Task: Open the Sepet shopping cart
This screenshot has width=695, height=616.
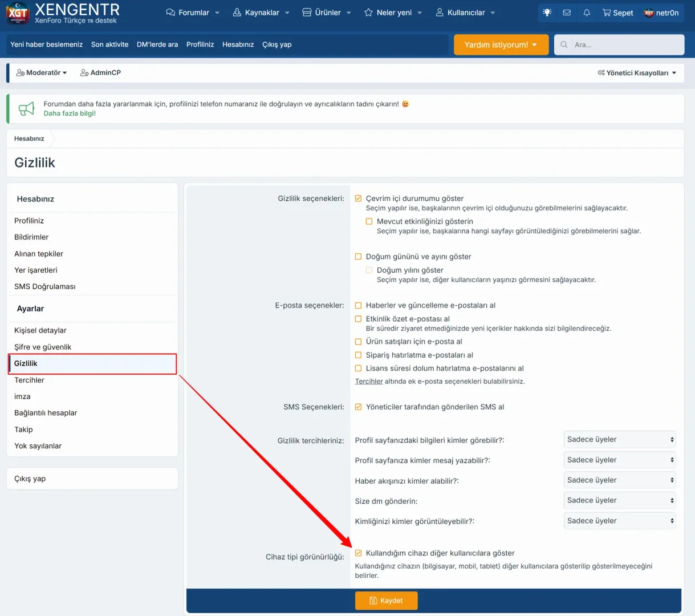Action: pos(617,13)
